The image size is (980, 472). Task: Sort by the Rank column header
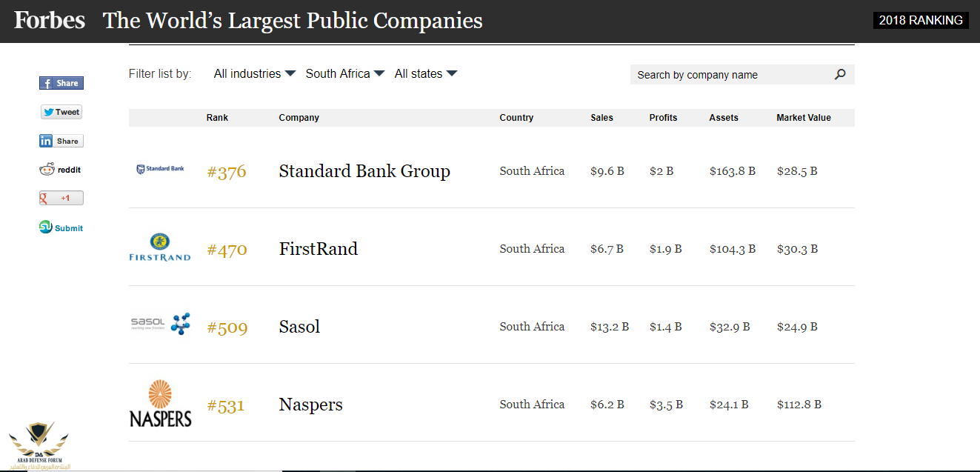click(x=217, y=118)
